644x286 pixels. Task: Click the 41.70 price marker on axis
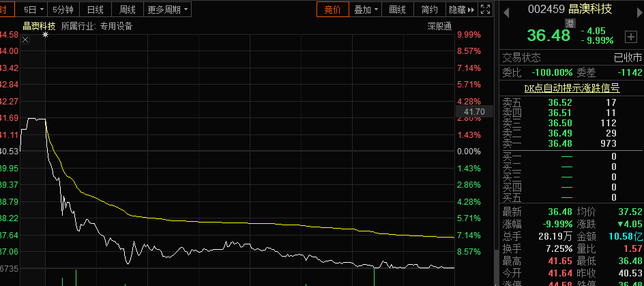pos(473,111)
